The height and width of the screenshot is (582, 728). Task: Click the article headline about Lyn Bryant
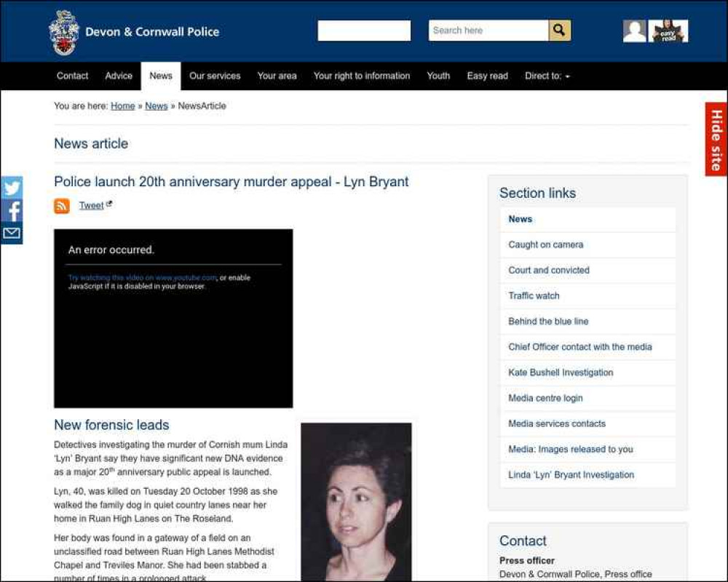pyautogui.click(x=232, y=181)
